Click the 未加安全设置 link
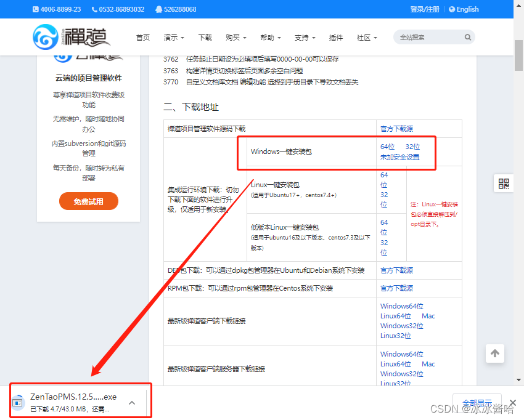Screen dimensions: 524x420 (x=399, y=157)
